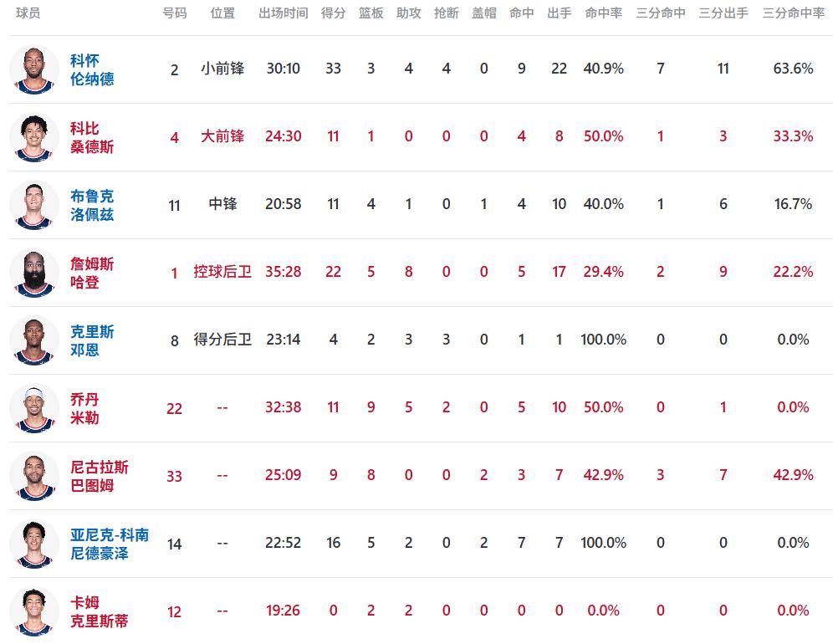Click the 得分 column header
The width and height of the screenshot is (833, 644).
pyautogui.click(x=333, y=13)
